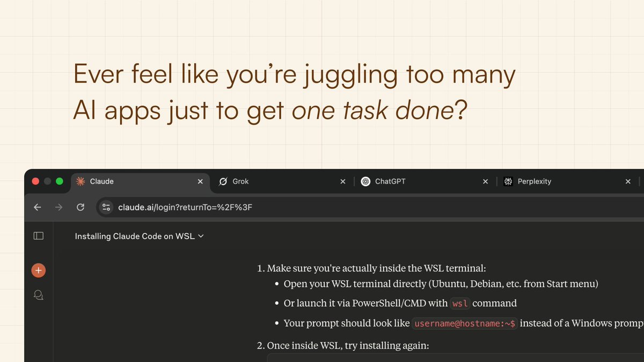Toggle the Claude sidebar panel open
The height and width of the screenshot is (362, 644).
tap(38, 235)
